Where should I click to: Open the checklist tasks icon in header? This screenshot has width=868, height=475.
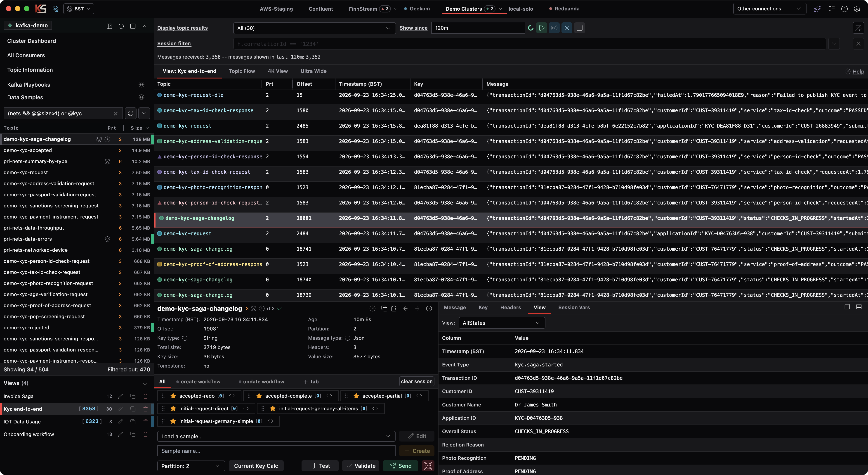pyautogui.click(x=832, y=9)
